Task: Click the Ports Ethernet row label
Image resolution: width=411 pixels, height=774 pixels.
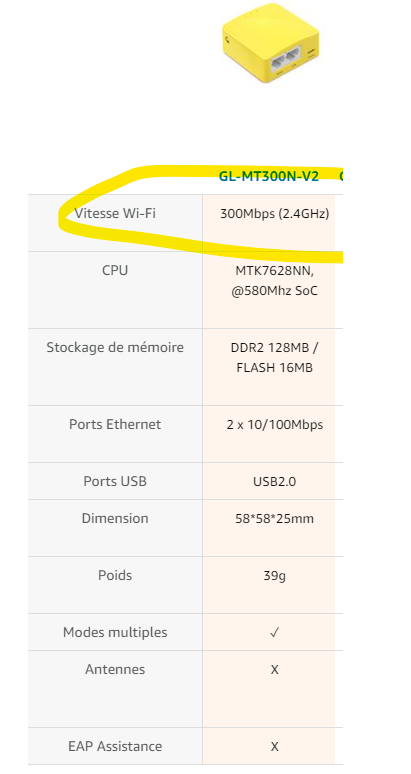Action: pyautogui.click(x=115, y=425)
